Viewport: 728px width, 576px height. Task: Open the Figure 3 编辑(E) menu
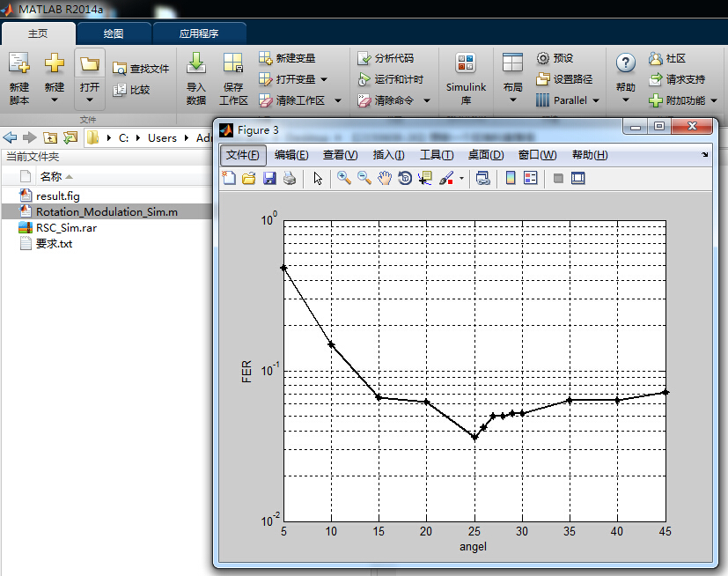(x=291, y=155)
